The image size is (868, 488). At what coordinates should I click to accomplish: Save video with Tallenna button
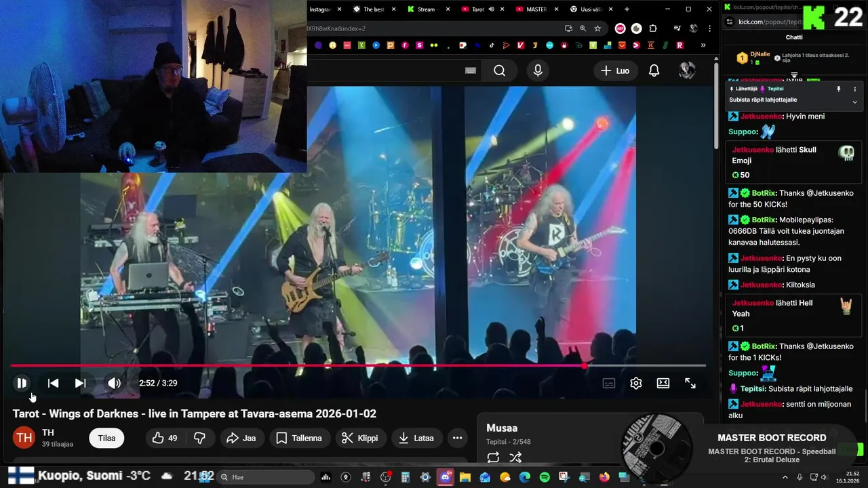coord(299,438)
